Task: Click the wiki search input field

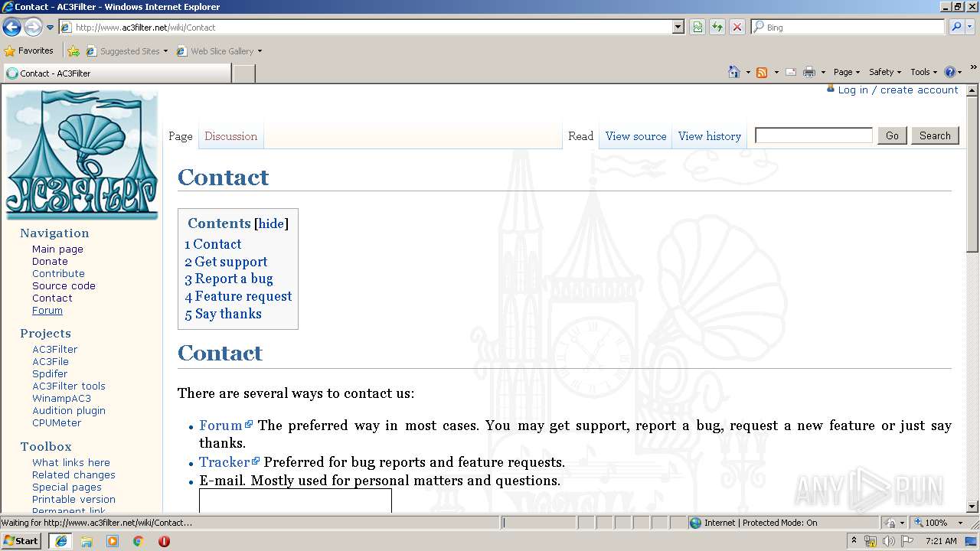Action: tap(814, 135)
